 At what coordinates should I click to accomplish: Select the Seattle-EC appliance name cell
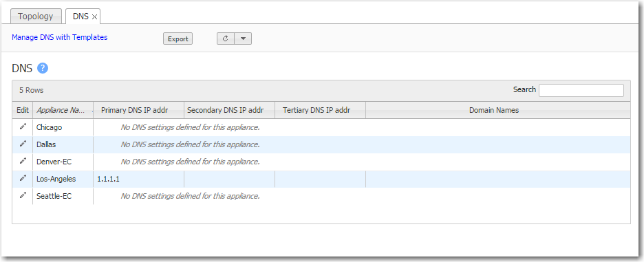[x=63, y=196]
